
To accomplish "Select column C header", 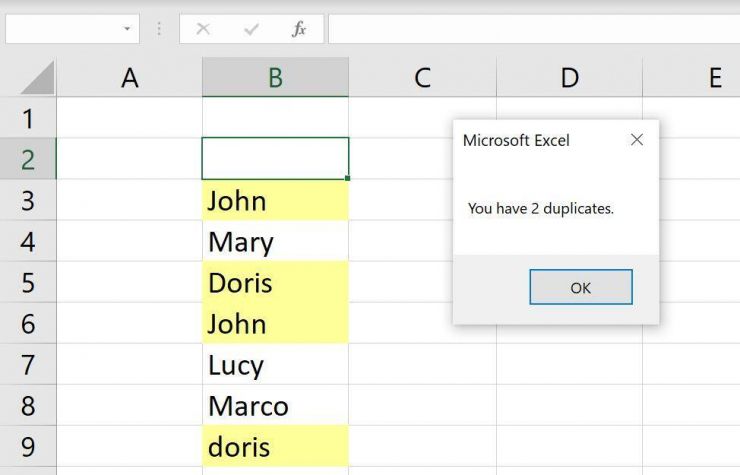I will tap(422, 78).
